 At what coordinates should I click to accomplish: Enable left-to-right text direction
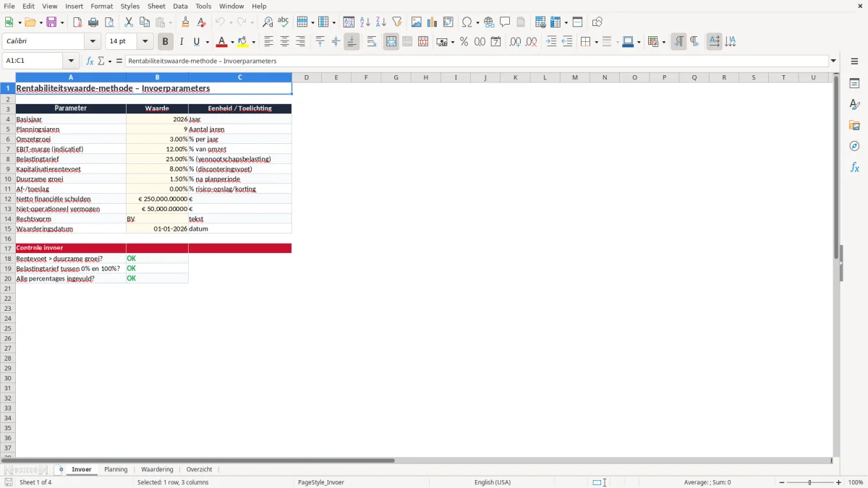(x=678, y=42)
